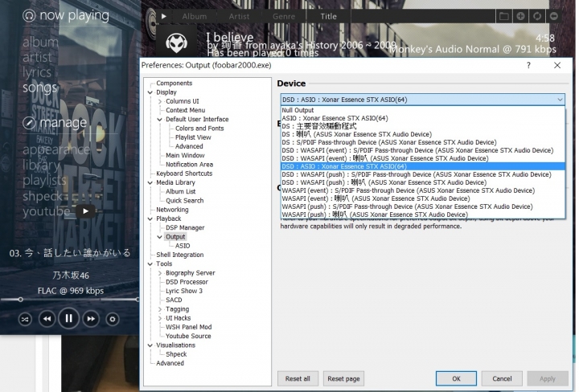Viewport: 579px width, 392px height.
Task: Open the album view in sidebar
Action: pos(41,42)
